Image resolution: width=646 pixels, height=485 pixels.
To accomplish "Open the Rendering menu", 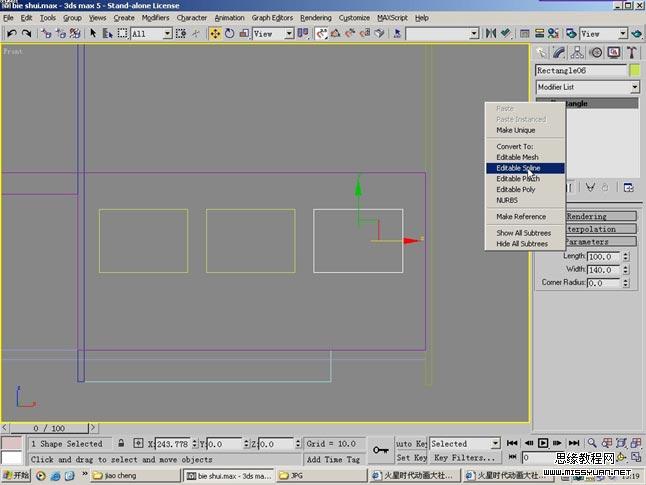I will click(x=316, y=18).
